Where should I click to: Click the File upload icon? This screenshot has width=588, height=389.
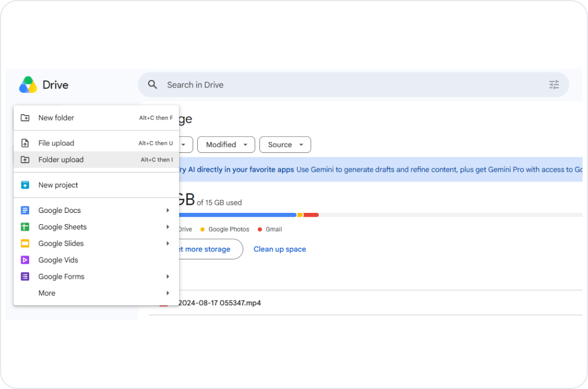[x=25, y=143]
